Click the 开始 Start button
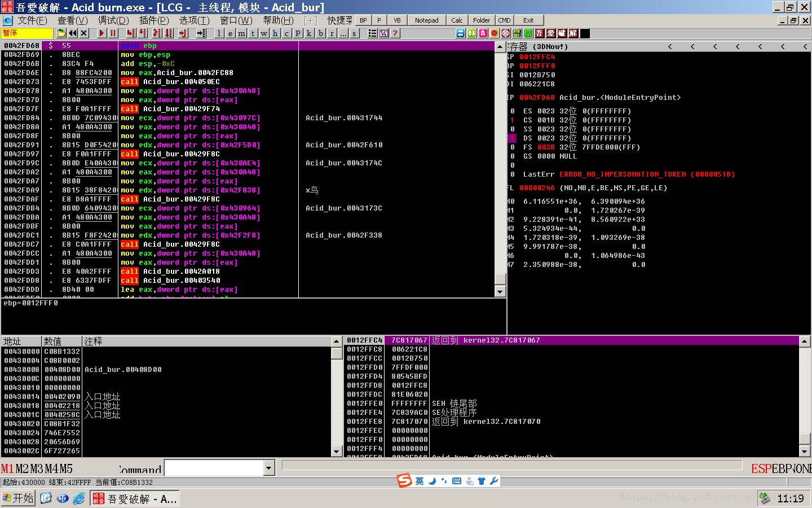The image size is (812, 508). (18, 498)
